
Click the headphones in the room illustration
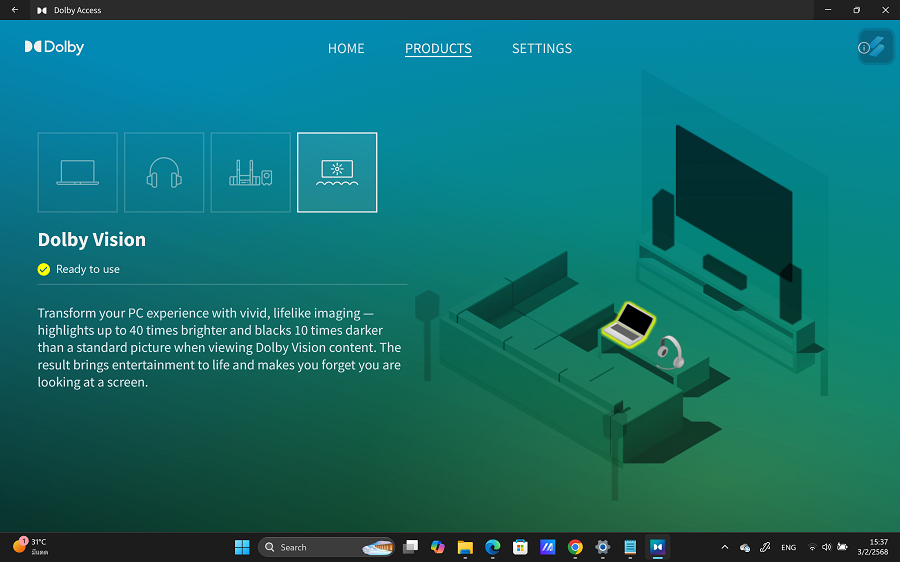click(x=670, y=351)
